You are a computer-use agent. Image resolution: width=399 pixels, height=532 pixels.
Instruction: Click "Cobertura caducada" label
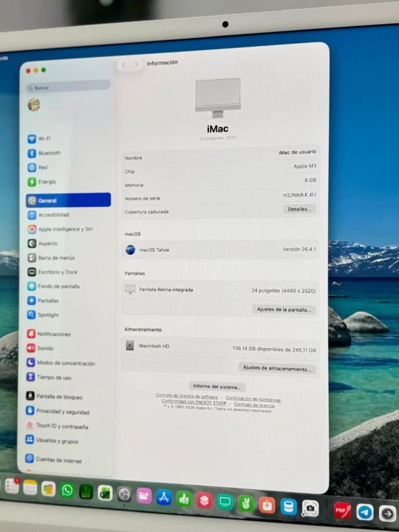pos(147,211)
